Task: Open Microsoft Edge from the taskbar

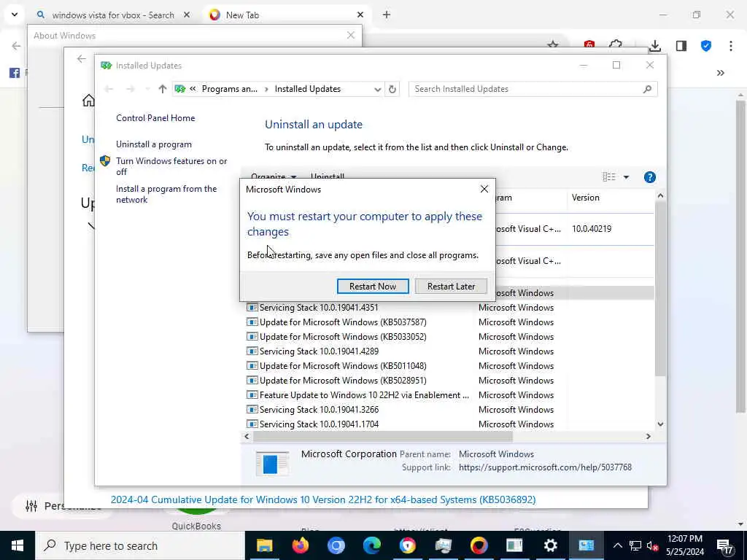Action: [371, 545]
